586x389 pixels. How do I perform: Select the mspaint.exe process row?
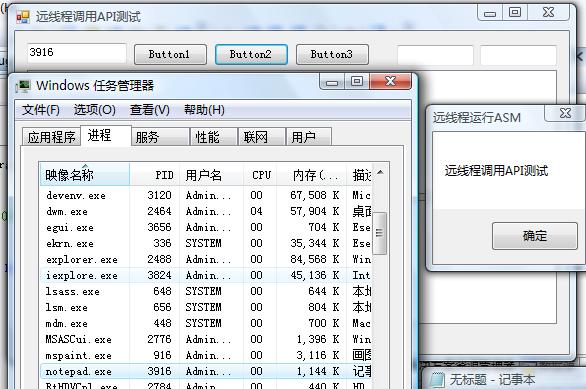(206, 355)
